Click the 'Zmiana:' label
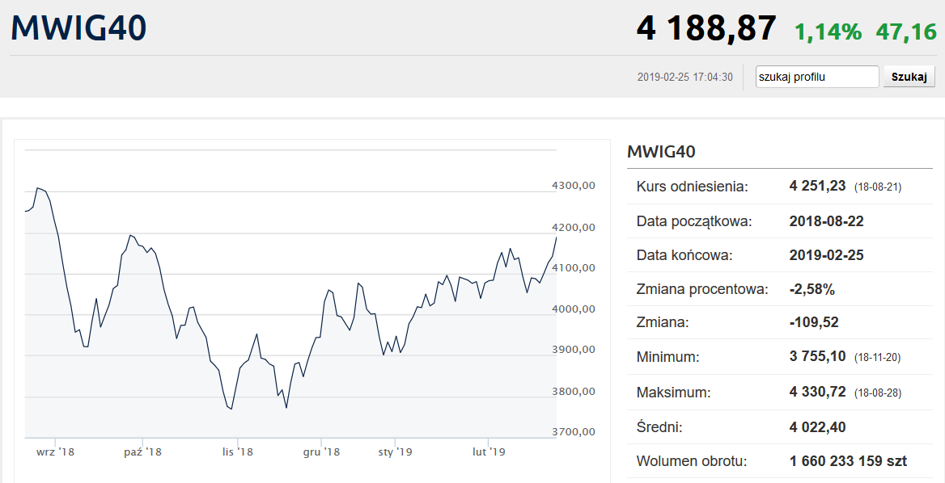Screen dimensions: 945x483 point(662,323)
